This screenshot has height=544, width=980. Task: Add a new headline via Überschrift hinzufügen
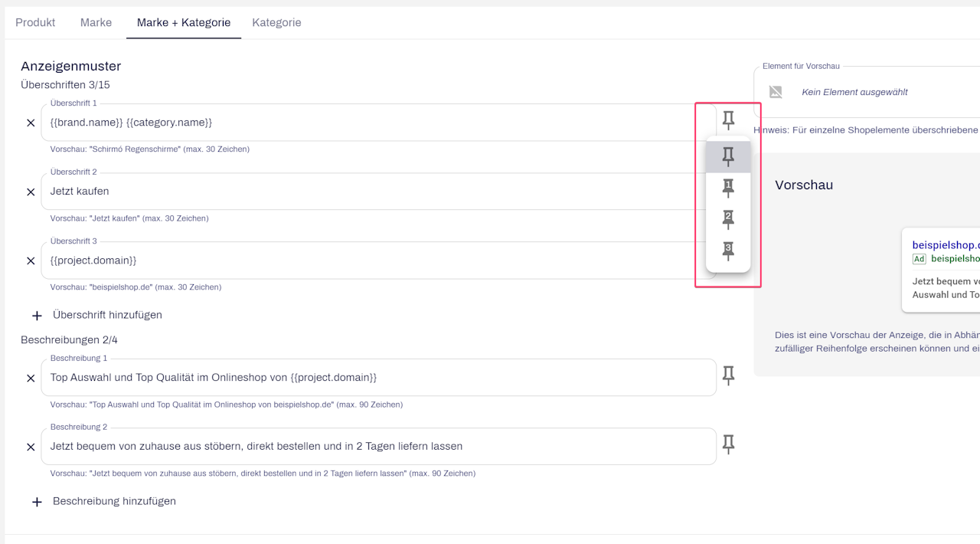pyautogui.click(x=97, y=315)
